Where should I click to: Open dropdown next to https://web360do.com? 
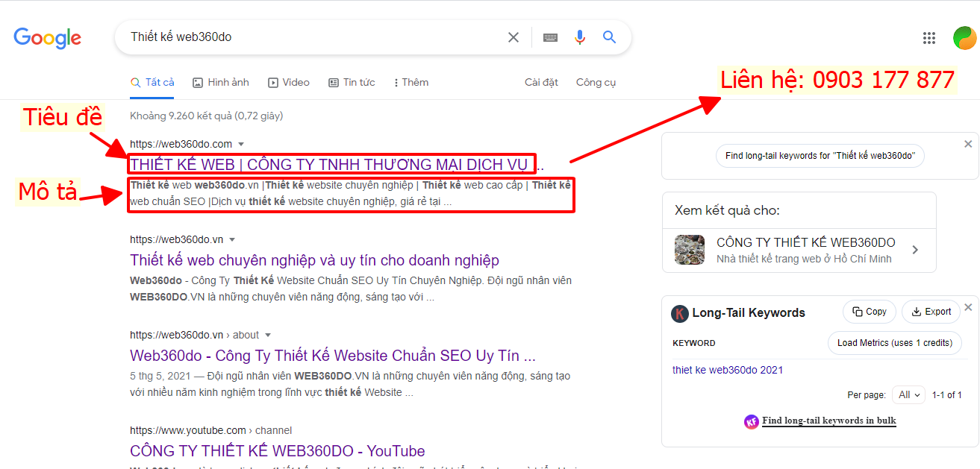[241, 144]
